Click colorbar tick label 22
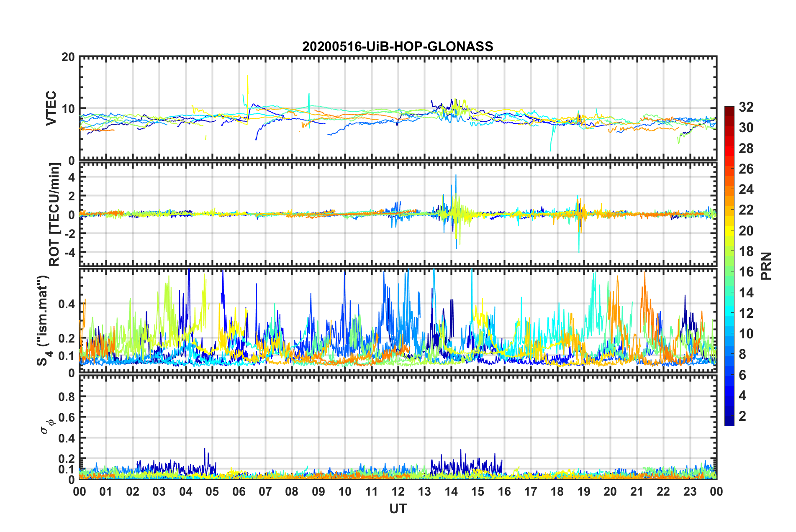This screenshot has width=796, height=532. pyautogui.click(x=746, y=210)
